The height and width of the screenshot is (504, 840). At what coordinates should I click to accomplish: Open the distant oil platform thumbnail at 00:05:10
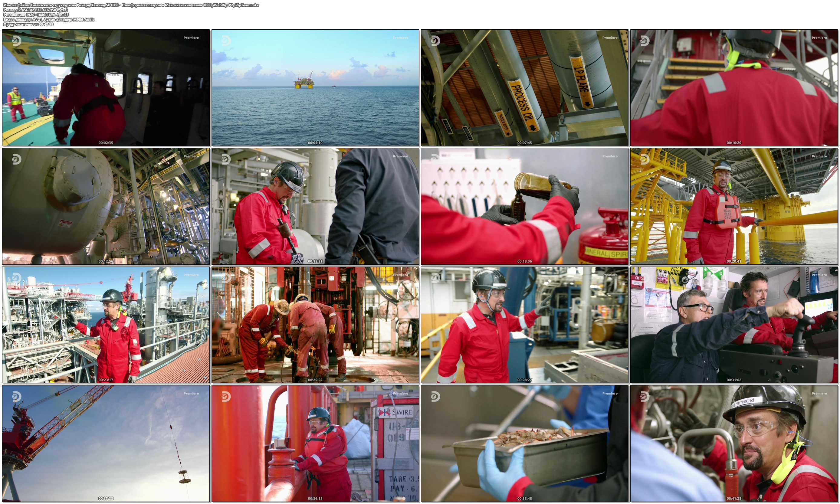pos(315,88)
